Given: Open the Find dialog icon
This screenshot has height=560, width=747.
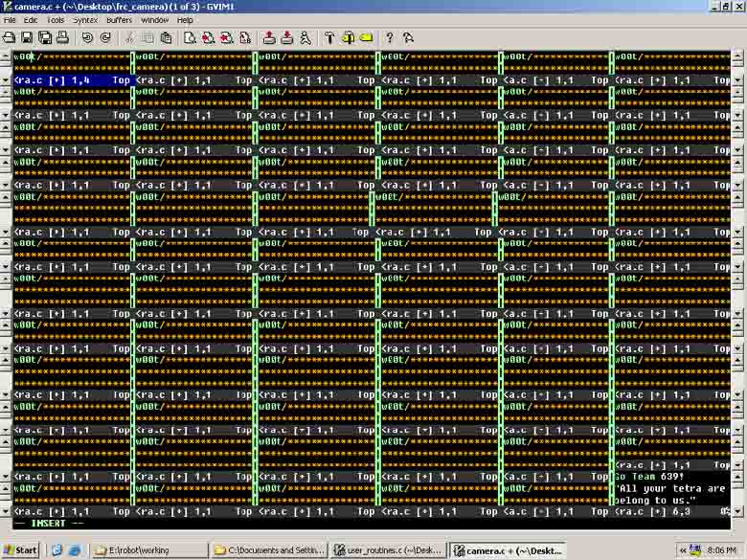Looking at the screenshot, I should pos(190,37).
